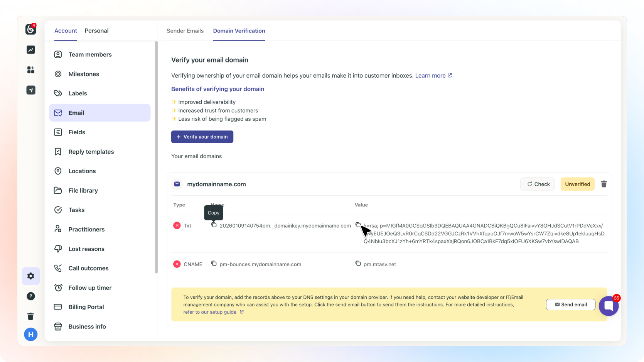The height and width of the screenshot is (362, 644).
Task: Click the envelope icon beside mydomainname.com
Action: click(x=177, y=184)
